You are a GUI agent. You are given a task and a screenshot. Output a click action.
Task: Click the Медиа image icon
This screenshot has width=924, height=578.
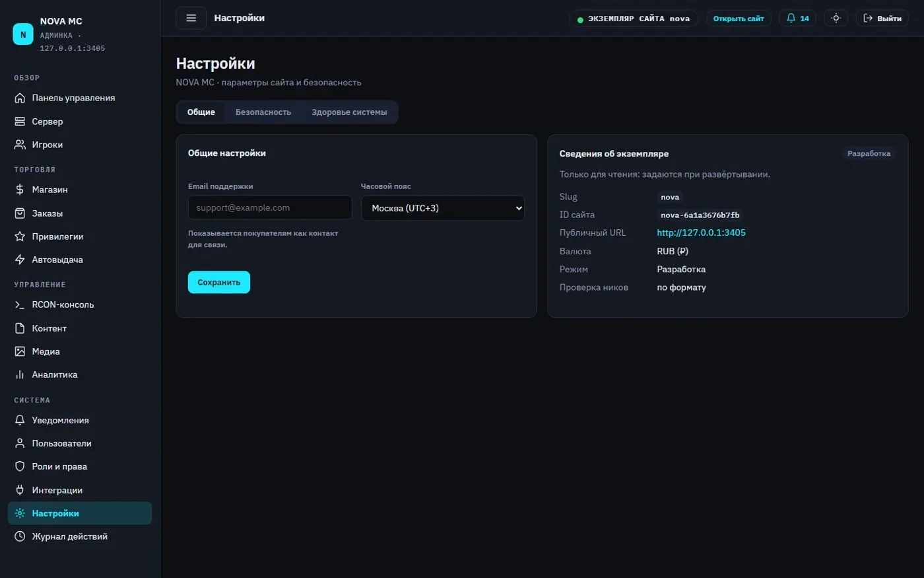click(x=20, y=351)
